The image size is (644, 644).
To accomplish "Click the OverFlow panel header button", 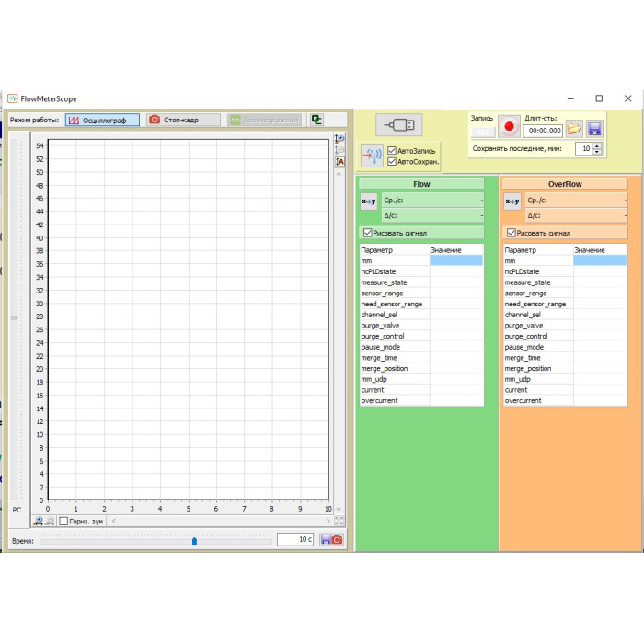I will coord(565,184).
